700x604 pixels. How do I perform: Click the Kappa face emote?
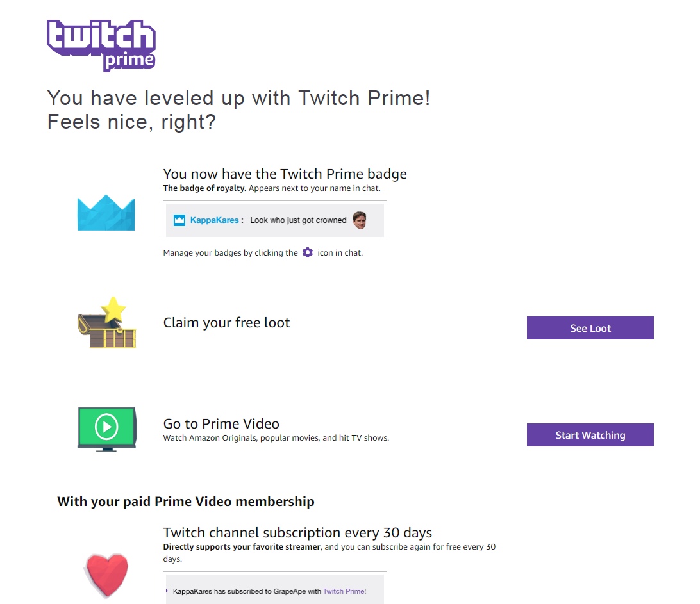tap(360, 220)
